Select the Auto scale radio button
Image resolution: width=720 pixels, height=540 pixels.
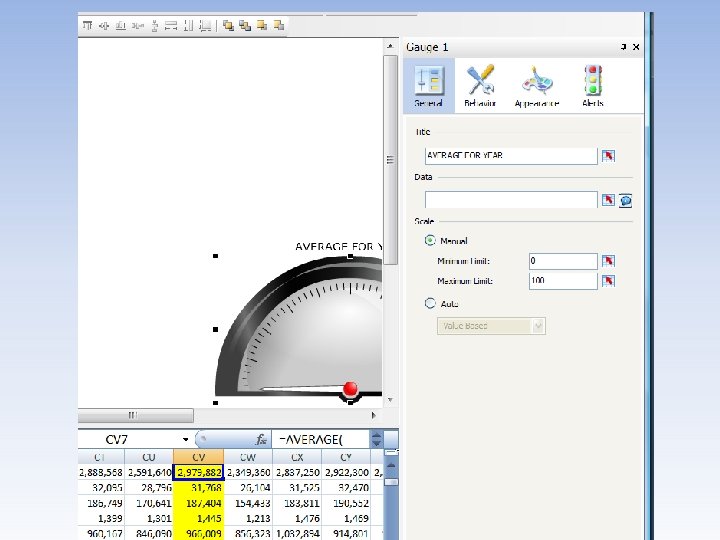click(430, 304)
